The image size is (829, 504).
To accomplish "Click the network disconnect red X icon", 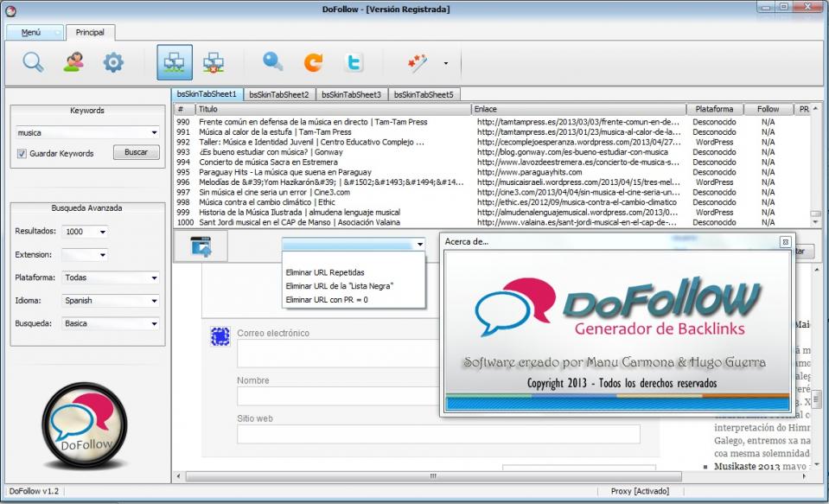I will click(214, 62).
